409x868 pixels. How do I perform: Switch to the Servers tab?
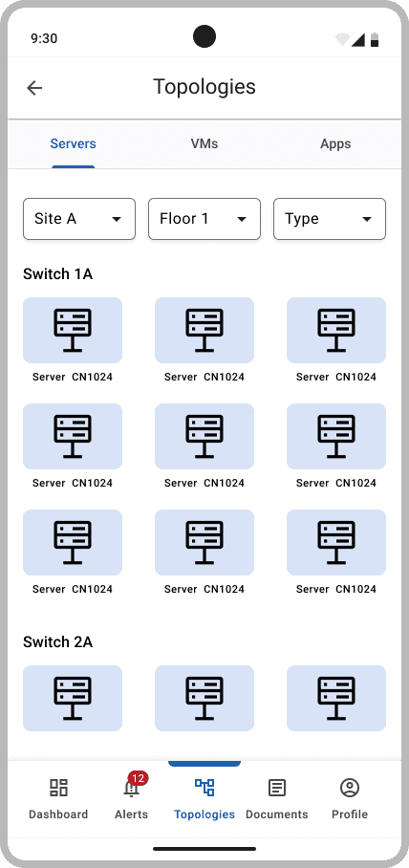[x=73, y=144]
